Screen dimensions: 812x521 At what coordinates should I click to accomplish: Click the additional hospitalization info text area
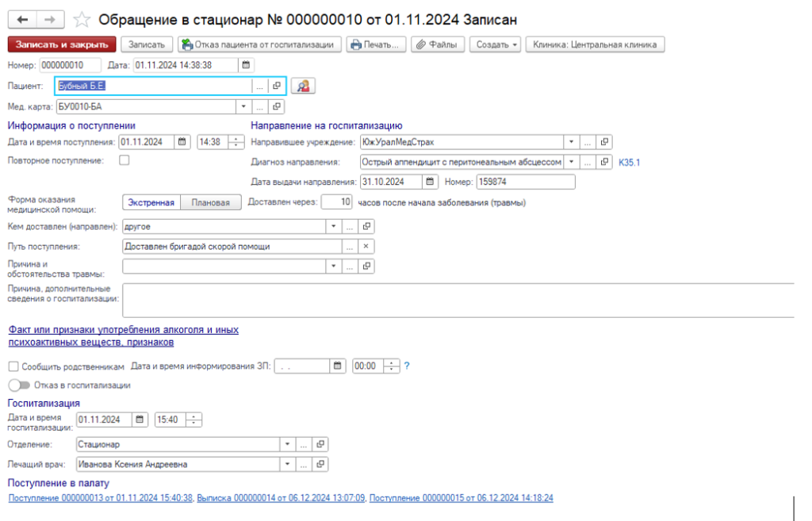[x=458, y=301]
